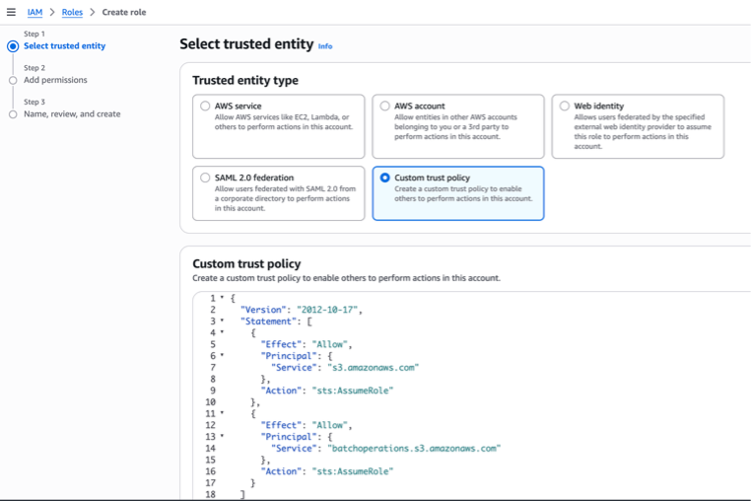Click the "Effect" key on line 12
This screenshot has width=754, height=504.
(281, 425)
